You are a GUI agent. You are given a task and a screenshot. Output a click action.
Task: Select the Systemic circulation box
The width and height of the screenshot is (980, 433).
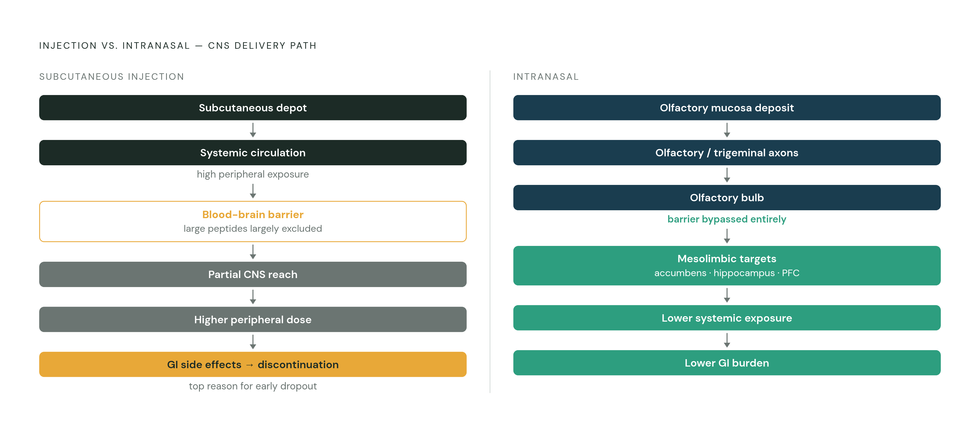point(253,153)
